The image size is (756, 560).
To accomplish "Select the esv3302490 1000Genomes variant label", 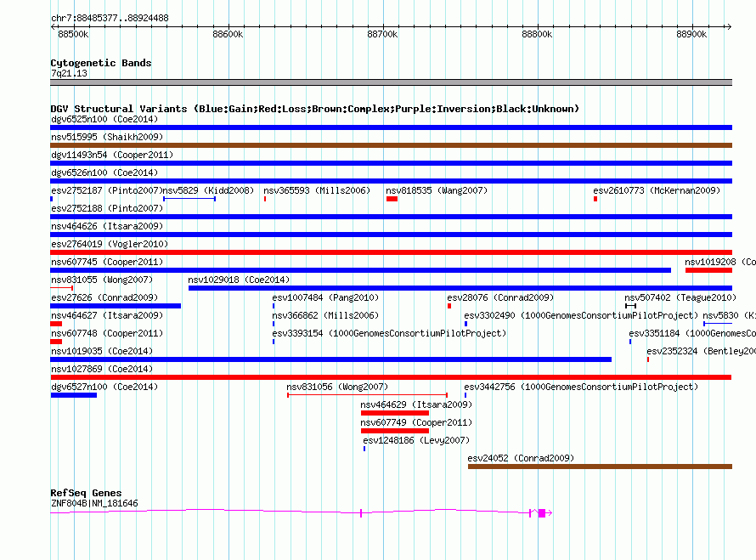I will 581,315.
